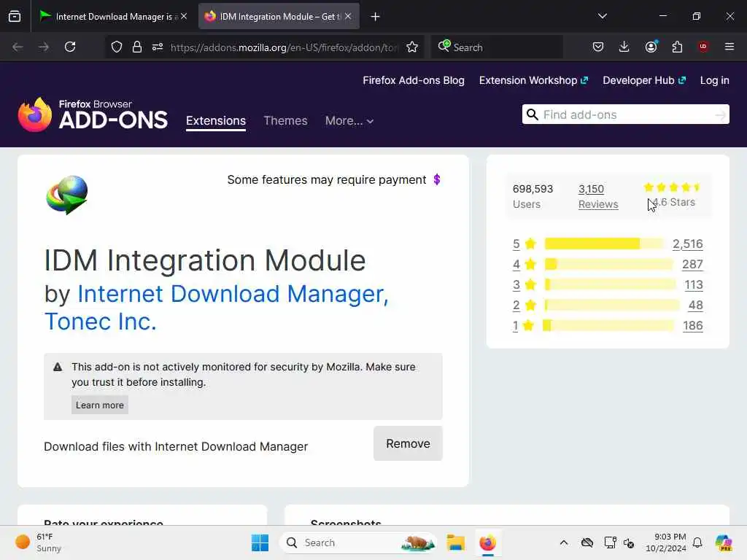
Task: Close the IDM Integration Module tab
Action: [x=348, y=16]
